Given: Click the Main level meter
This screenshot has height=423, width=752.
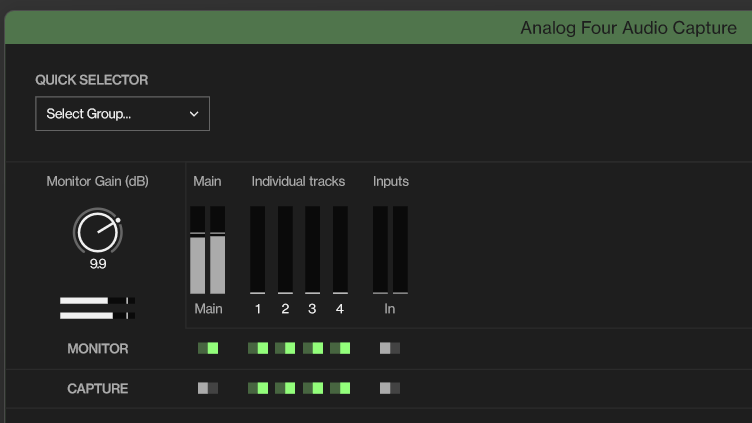Looking at the screenshot, I should 208,250.
